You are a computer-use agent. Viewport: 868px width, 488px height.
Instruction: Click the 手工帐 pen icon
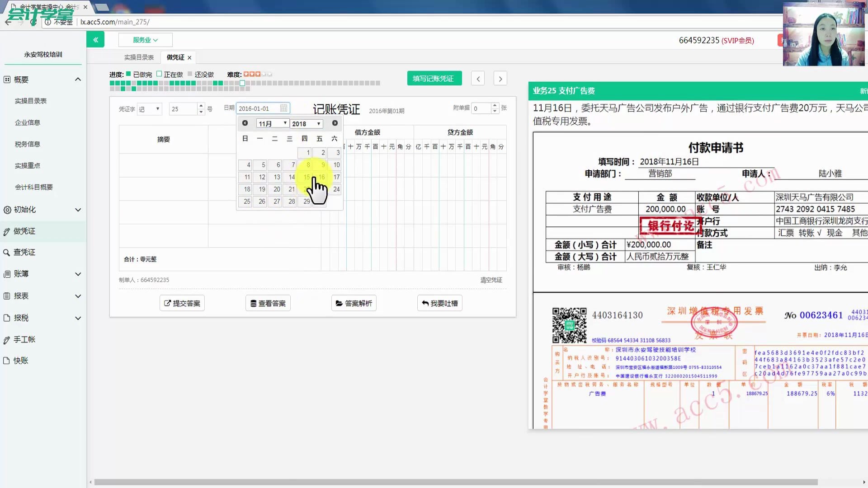6,339
